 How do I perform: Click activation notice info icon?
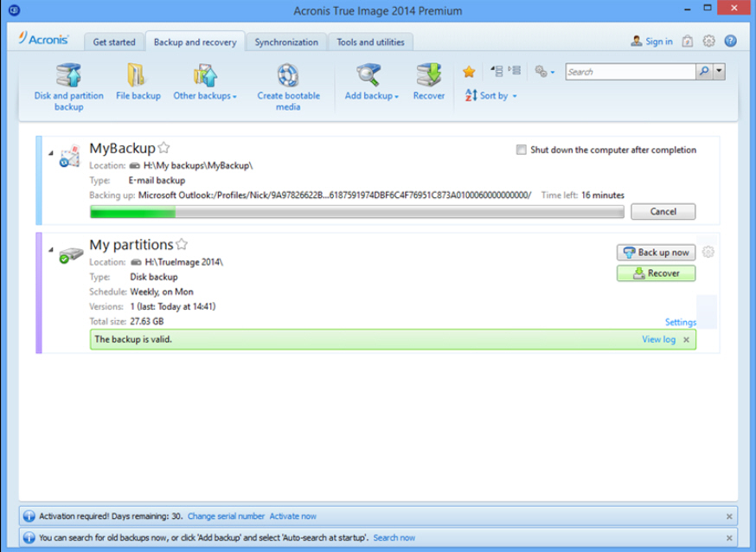(x=29, y=516)
